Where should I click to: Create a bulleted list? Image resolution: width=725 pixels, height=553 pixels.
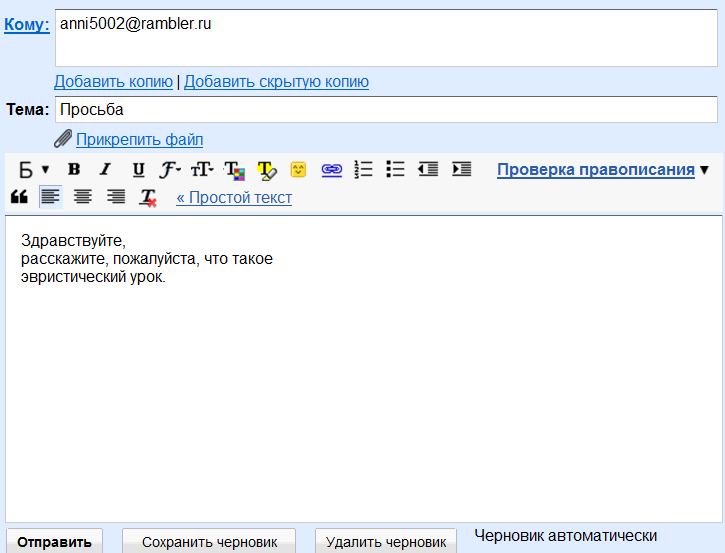pyautogui.click(x=395, y=169)
